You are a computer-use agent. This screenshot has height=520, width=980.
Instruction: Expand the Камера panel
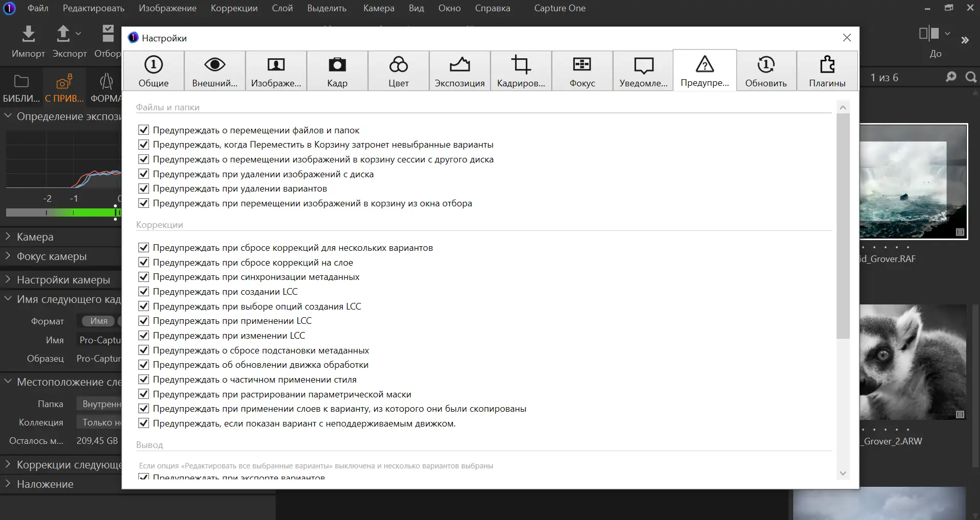click(x=8, y=237)
